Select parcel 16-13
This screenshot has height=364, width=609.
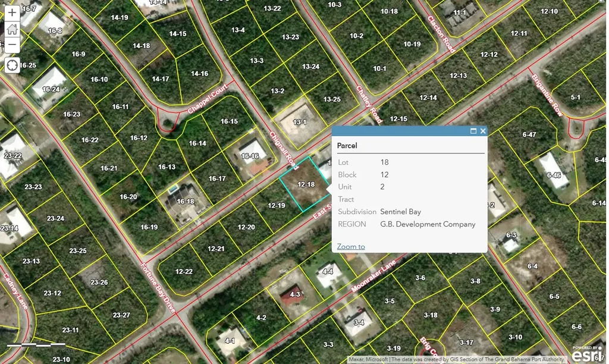click(x=167, y=167)
